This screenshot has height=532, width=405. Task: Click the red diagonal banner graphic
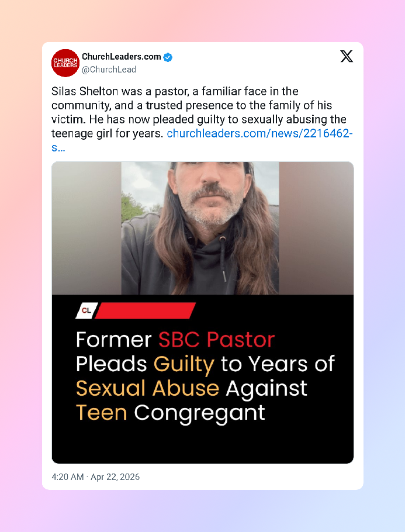[146, 310]
